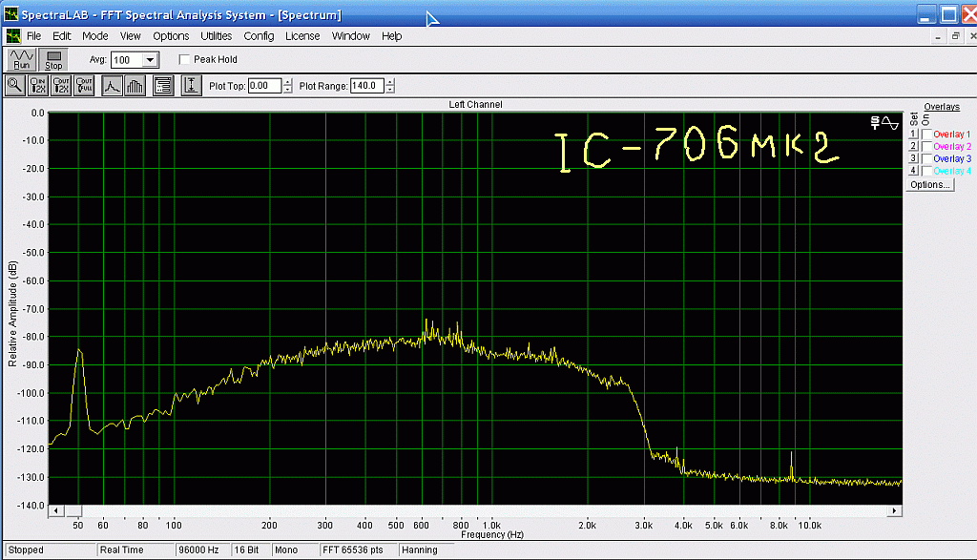Open the File menu
This screenshot has height=560, width=977.
[33, 36]
